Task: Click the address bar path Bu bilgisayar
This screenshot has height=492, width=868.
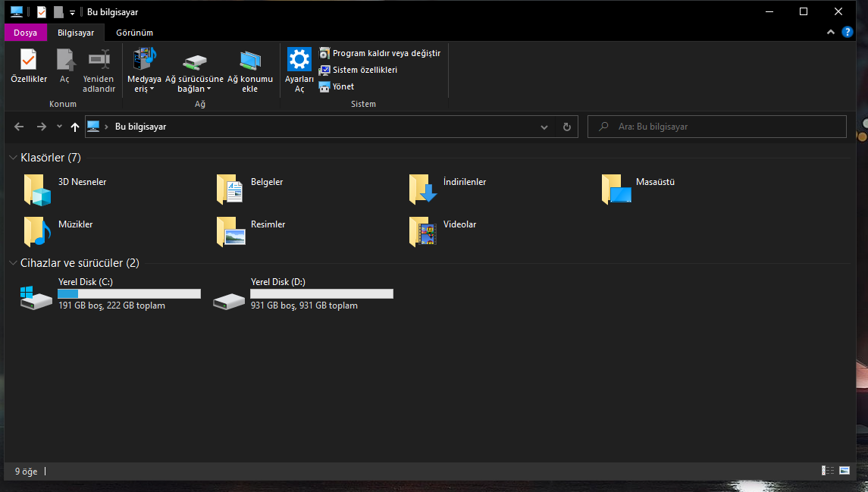Action: [x=140, y=127]
